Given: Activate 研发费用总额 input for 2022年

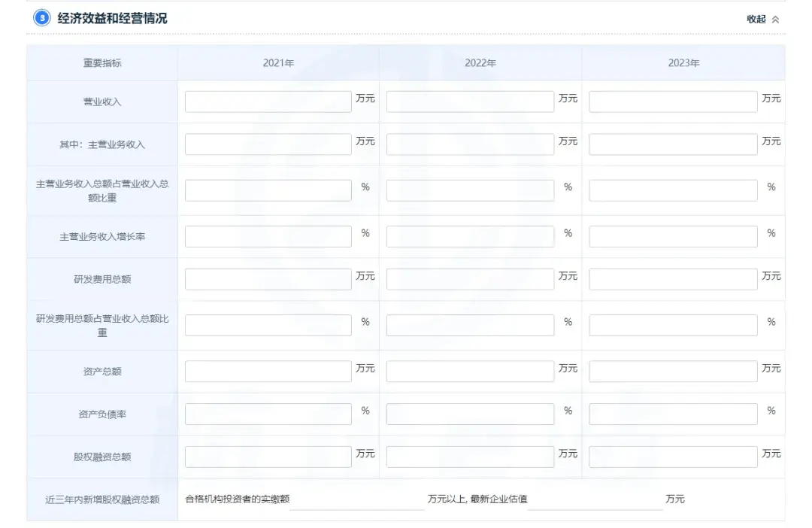Looking at the screenshot, I should (470, 279).
